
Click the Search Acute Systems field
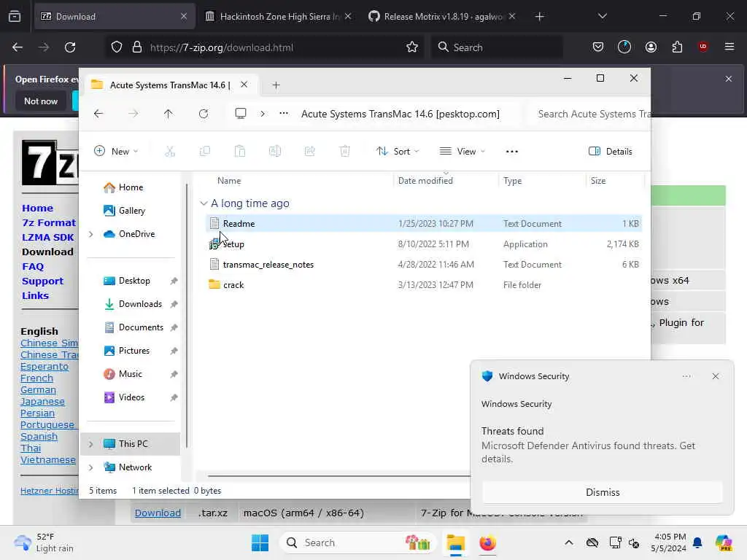[589, 114]
